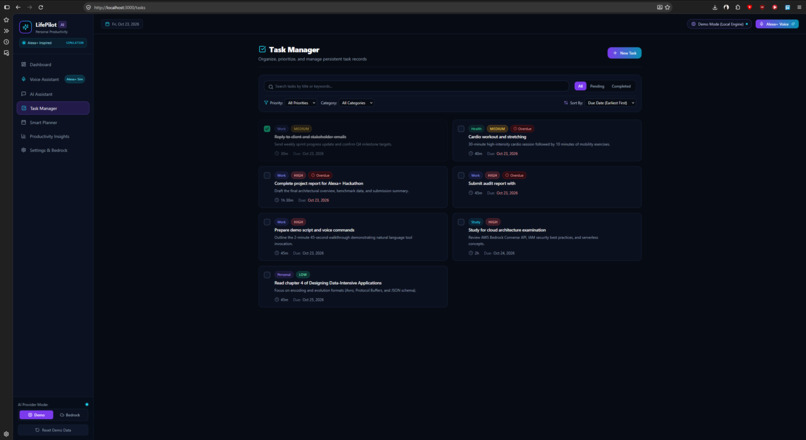The image size is (806, 440).
Task: Uncheck Reply to client and stakeholder emails task
Action: (267, 129)
